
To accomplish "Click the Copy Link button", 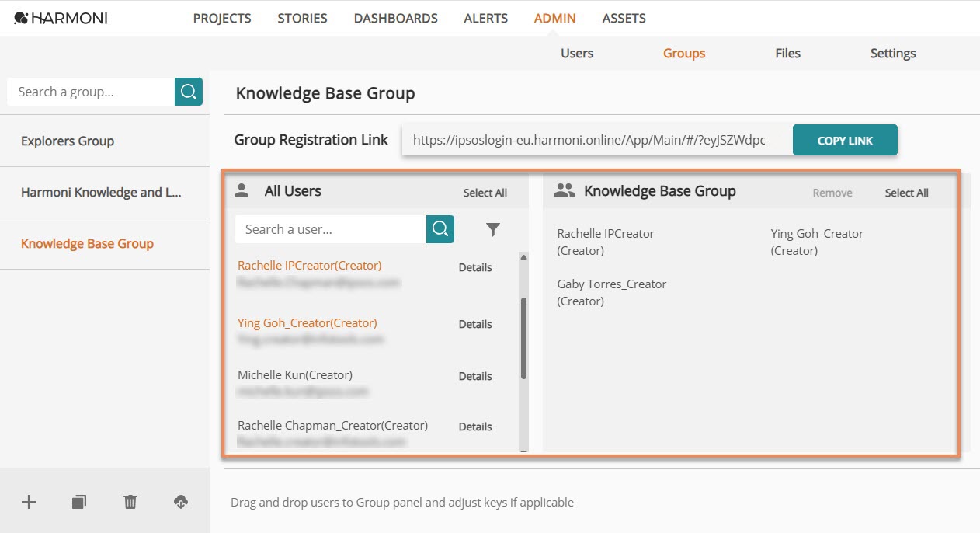I will [x=845, y=141].
